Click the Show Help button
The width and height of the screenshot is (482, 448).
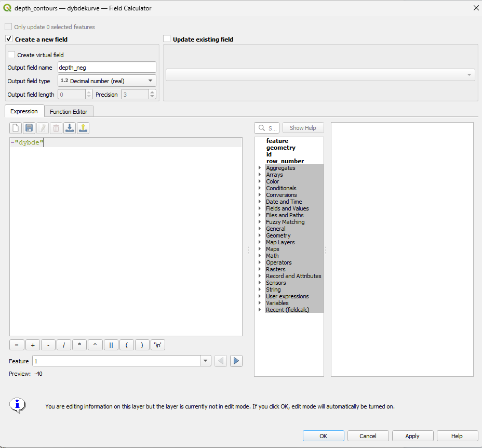[x=303, y=128]
